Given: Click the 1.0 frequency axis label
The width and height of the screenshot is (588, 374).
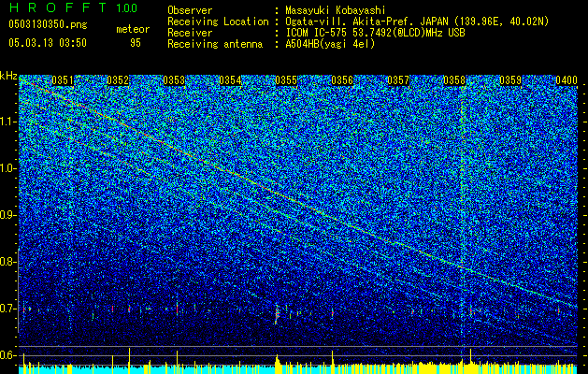Looking at the screenshot, I should pos(8,168).
